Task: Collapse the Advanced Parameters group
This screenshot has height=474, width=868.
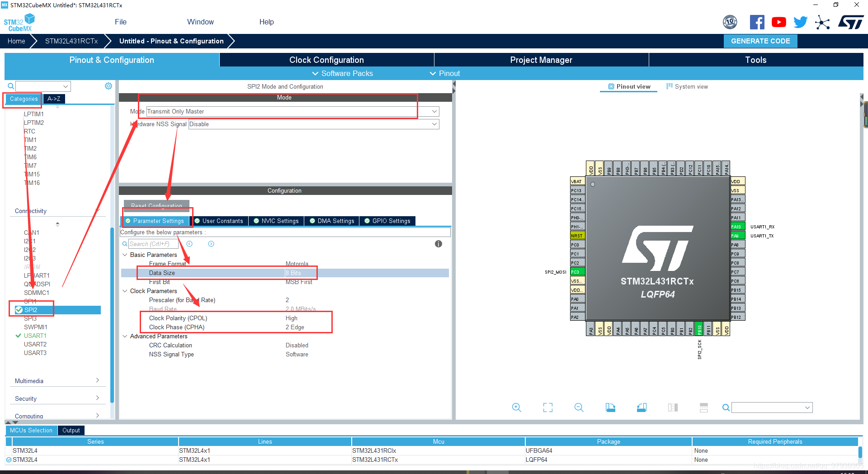Action: (125, 336)
